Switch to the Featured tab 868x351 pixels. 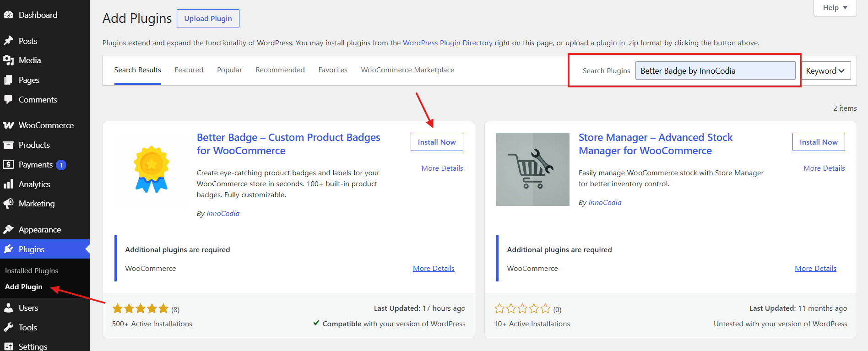[x=189, y=70]
